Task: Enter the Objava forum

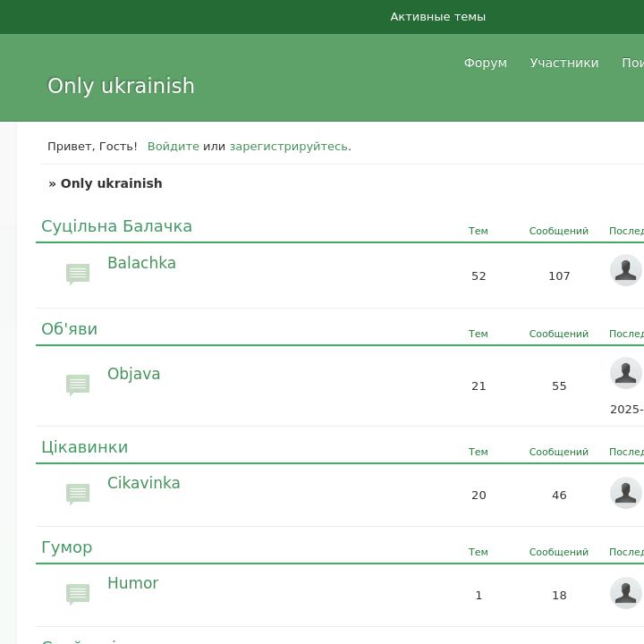Action: [x=133, y=374]
